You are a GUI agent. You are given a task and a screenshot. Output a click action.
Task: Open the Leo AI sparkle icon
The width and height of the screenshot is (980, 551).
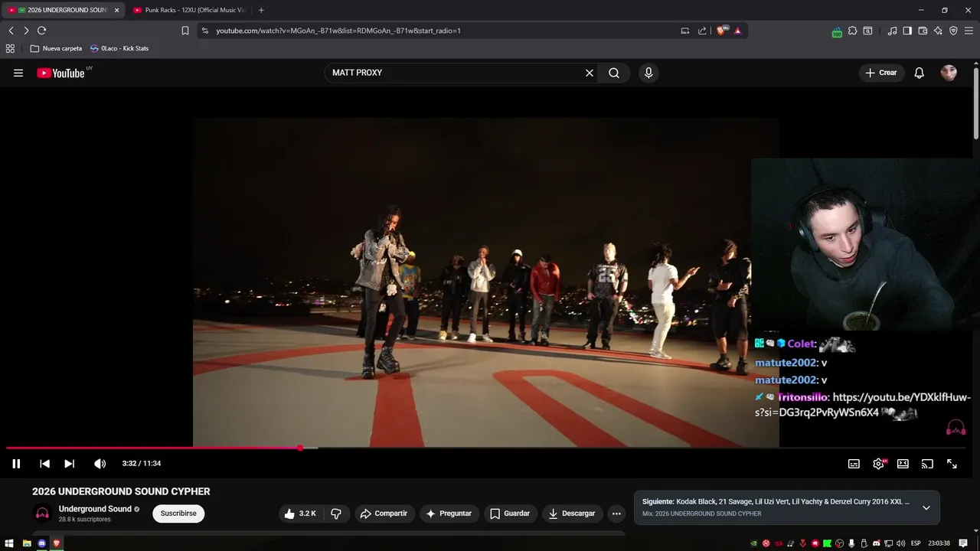pyautogui.click(x=938, y=31)
